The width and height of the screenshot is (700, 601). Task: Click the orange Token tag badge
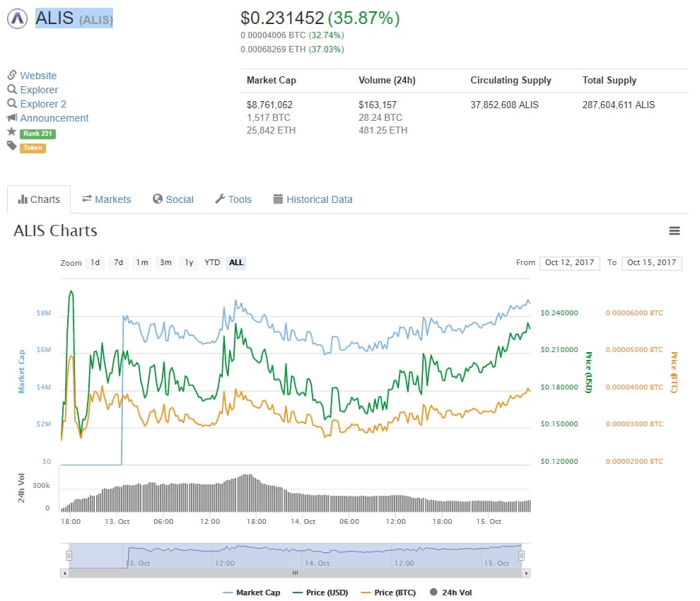tap(33, 148)
